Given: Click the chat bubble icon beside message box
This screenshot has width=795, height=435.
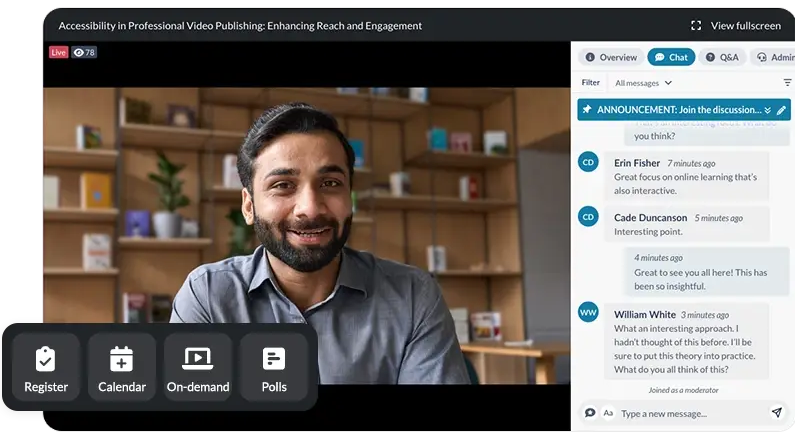Looking at the screenshot, I should [590, 413].
